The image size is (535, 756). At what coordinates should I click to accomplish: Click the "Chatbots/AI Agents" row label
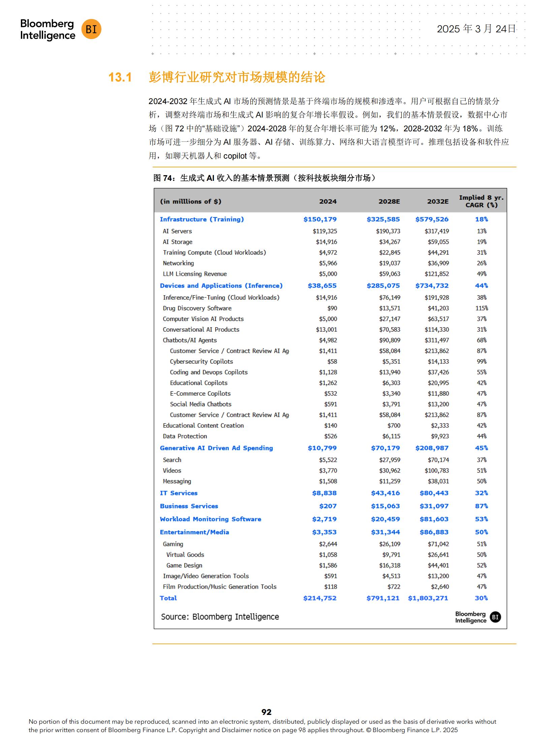[x=190, y=340]
